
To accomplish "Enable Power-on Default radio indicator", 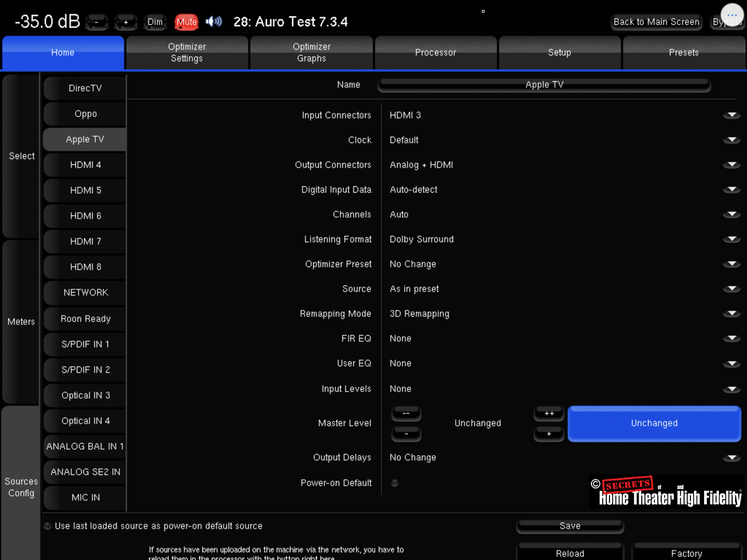I will point(395,483).
